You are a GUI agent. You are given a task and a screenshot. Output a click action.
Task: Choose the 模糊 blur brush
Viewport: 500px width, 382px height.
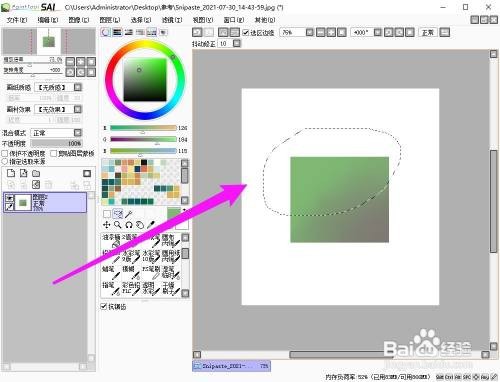[x=131, y=272]
